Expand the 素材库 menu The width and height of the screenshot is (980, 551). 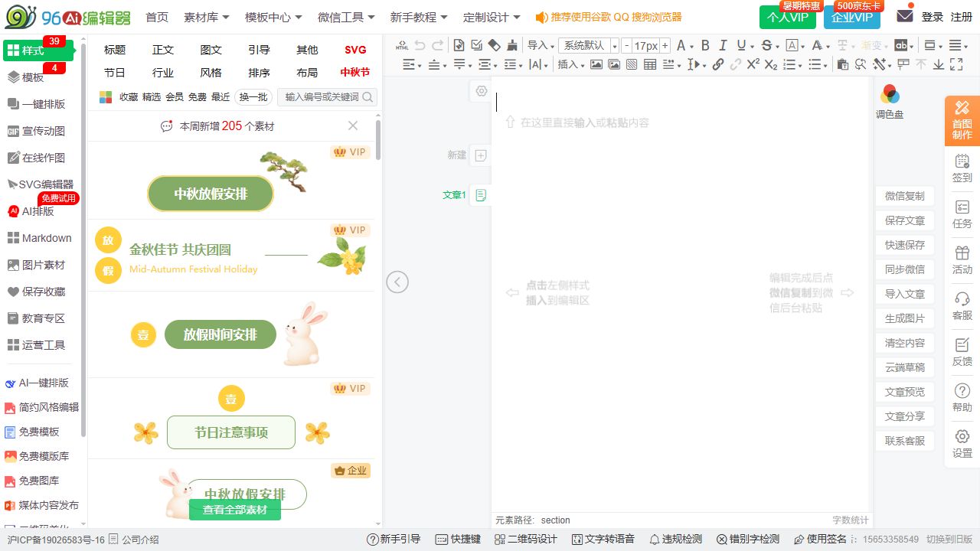click(207, 17)
